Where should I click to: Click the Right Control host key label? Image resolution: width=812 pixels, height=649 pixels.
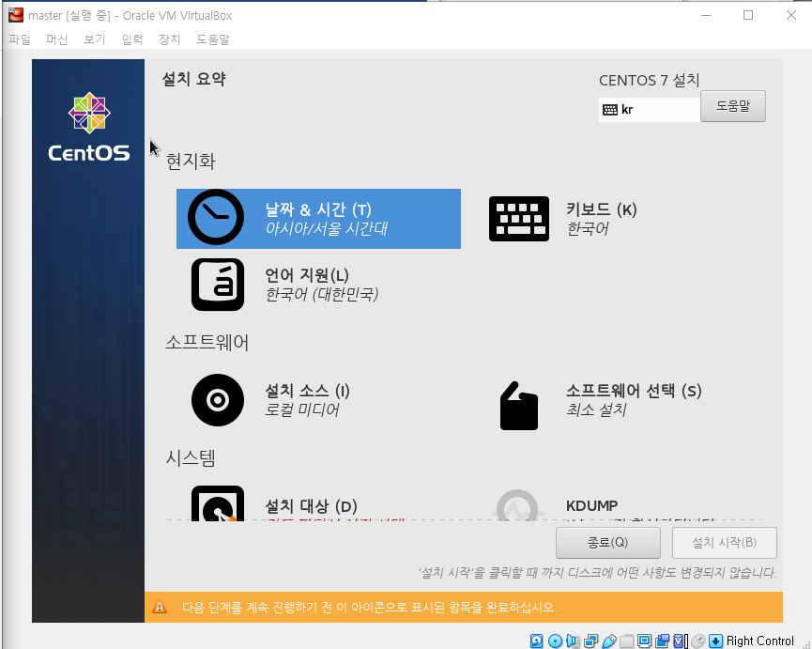[759, 641]
